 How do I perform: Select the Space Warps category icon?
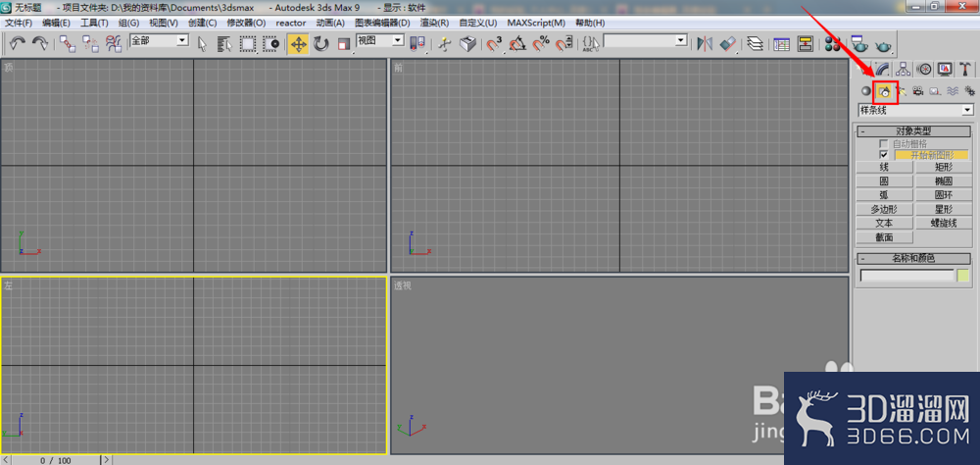click(953, 91)
